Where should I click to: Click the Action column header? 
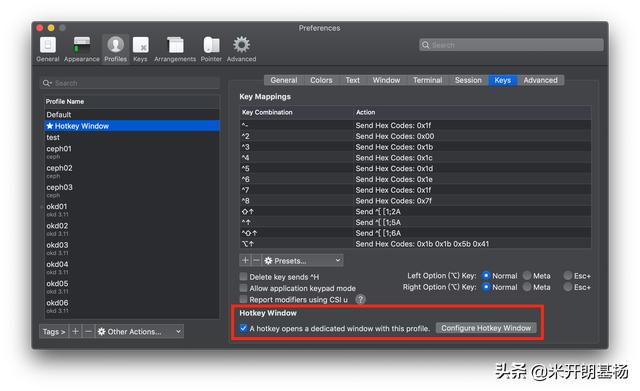472,112
